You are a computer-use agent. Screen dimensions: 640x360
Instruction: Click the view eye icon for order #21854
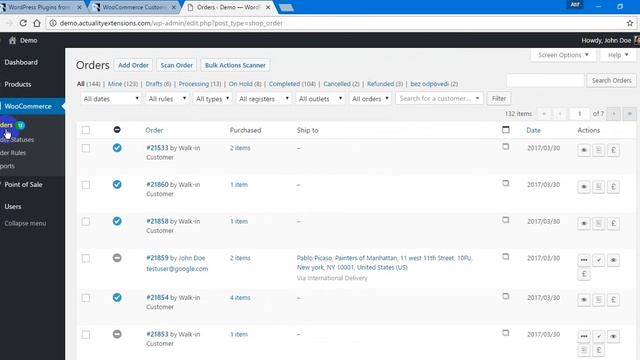tap(584, 300)
